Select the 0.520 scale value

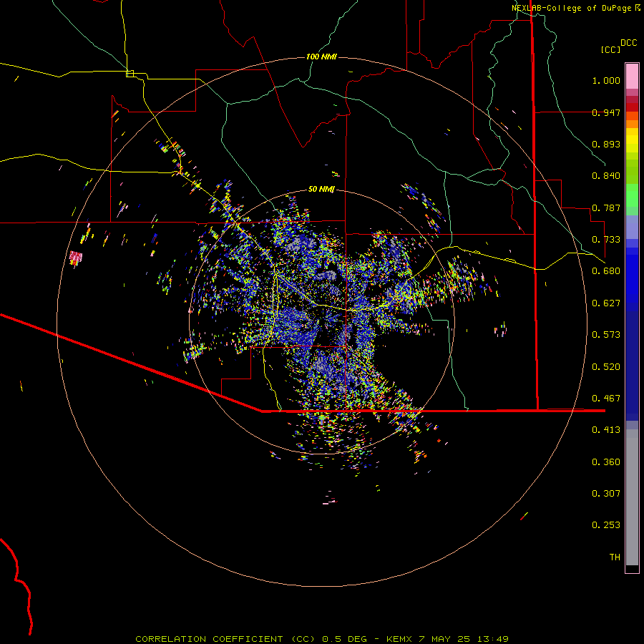click(x=606, y=367)
